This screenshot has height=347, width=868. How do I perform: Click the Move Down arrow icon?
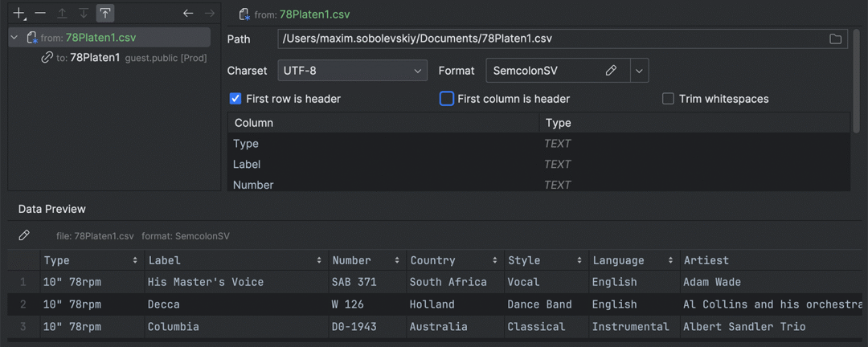83,14
